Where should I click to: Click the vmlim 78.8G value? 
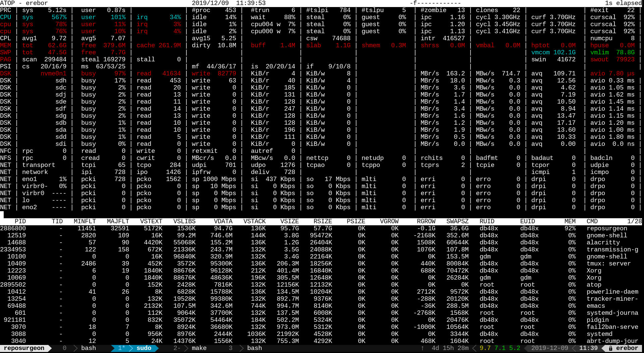pyautogui.click(x=612, y=53)
